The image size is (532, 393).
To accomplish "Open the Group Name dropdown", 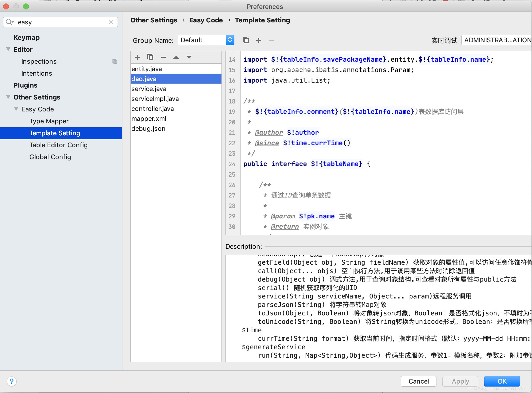I will 206,40.
